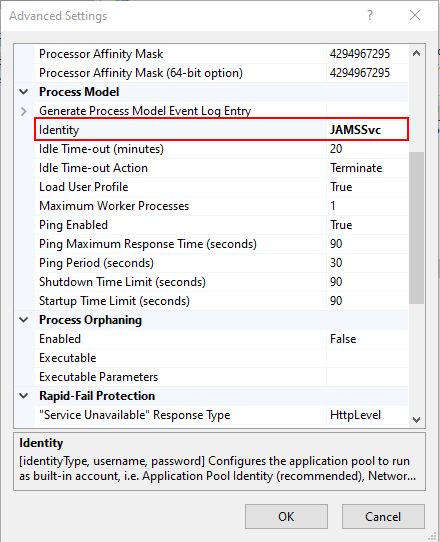The width and height of the screenshot is (440, 542).
Task: Click the OK button
Action: [x=286, y=516]
